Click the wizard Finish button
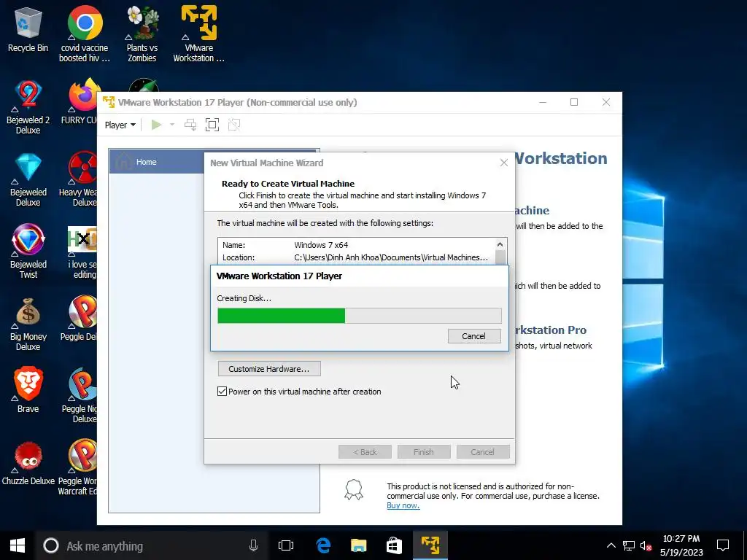 424,452
